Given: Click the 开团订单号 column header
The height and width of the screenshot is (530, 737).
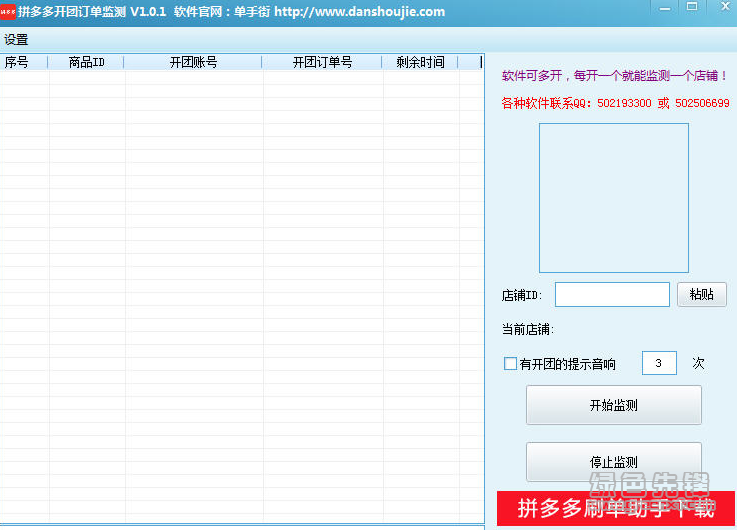Looking at the screenshot, I should click(x=322, y=62).
